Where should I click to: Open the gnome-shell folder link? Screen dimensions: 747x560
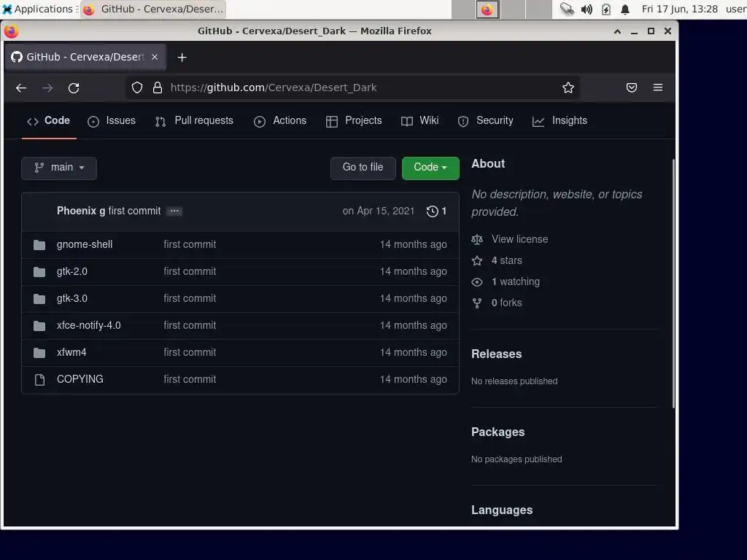pyautogui.click(x=85, y=244)
